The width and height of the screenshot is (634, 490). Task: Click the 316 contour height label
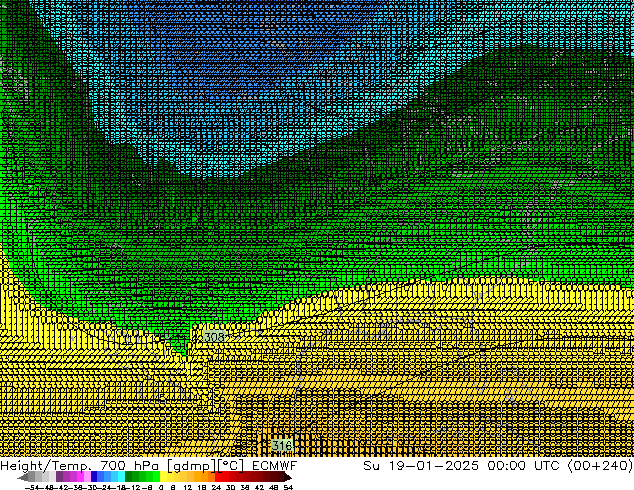(x=281, y=446)
